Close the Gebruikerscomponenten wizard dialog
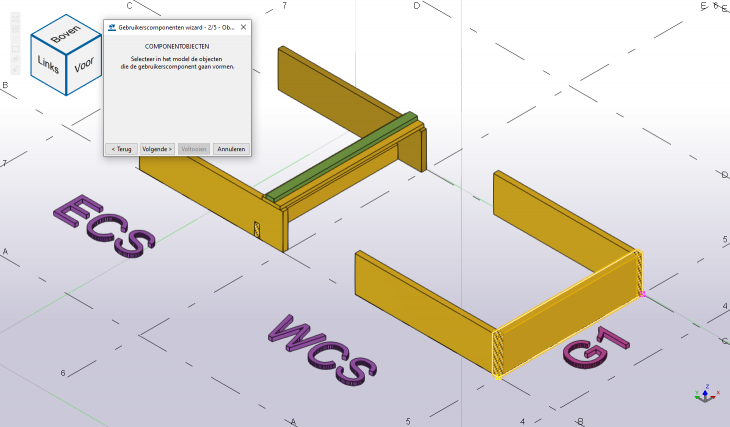 click(243, 27)
